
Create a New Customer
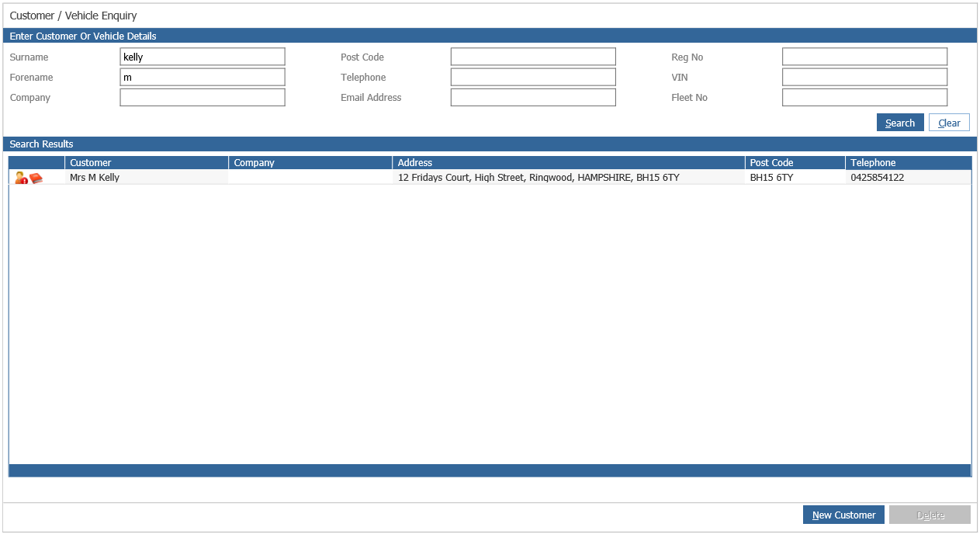[x=843, y=515]
